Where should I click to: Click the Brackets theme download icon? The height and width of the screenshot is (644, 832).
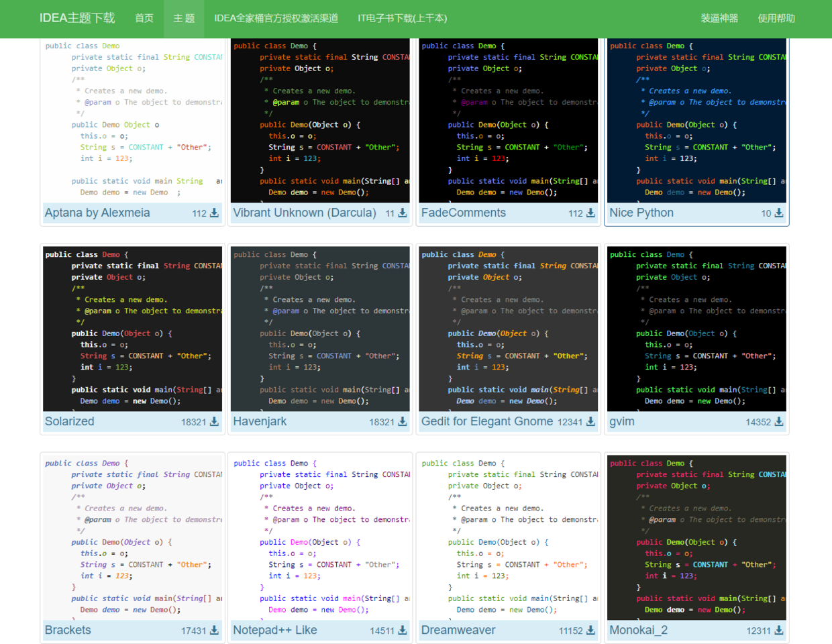[214, 631]
